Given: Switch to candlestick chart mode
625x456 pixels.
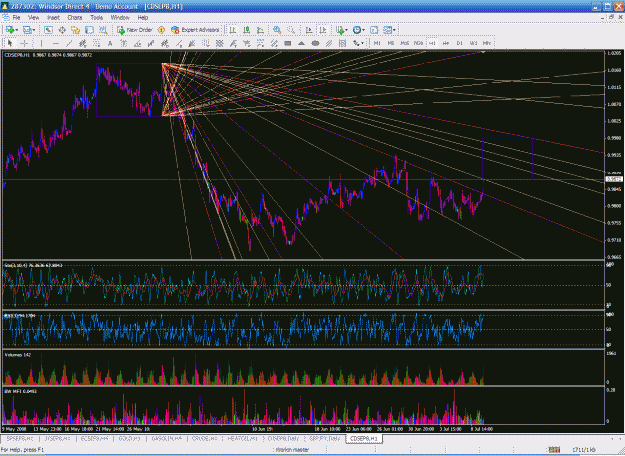Looking at the screenshot, I should point(247,30).
